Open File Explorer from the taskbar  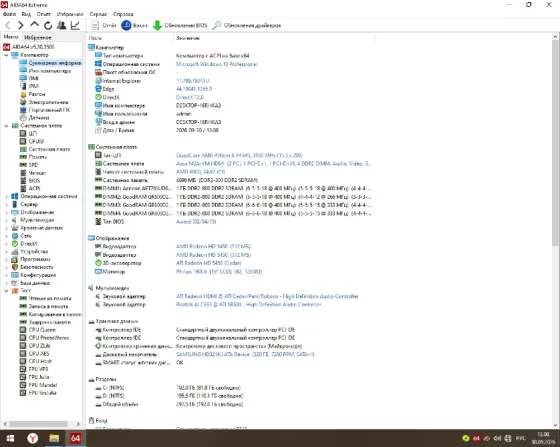pos(54,438)
